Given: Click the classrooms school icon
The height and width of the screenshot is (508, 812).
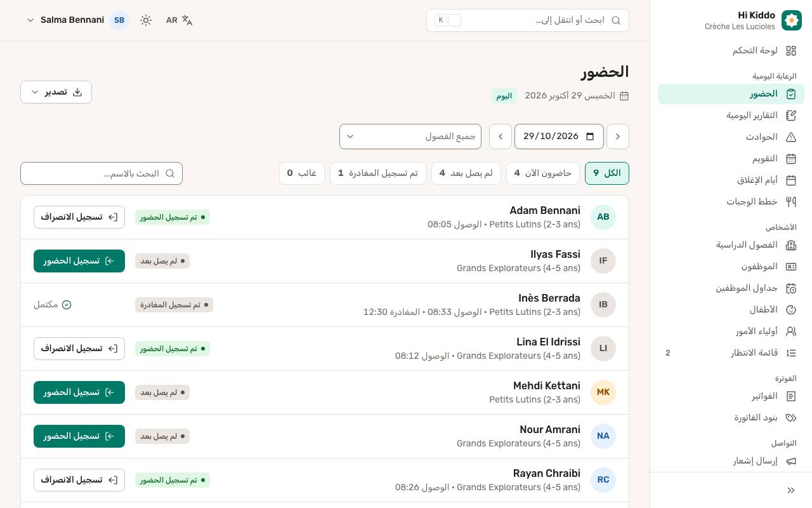Looking at the screenshot, I should point(791,245).
